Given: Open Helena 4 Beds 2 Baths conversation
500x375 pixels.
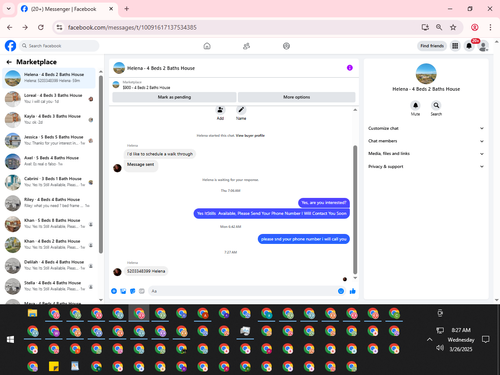Looking at the screenshot, I should click(x=49, y=78).
